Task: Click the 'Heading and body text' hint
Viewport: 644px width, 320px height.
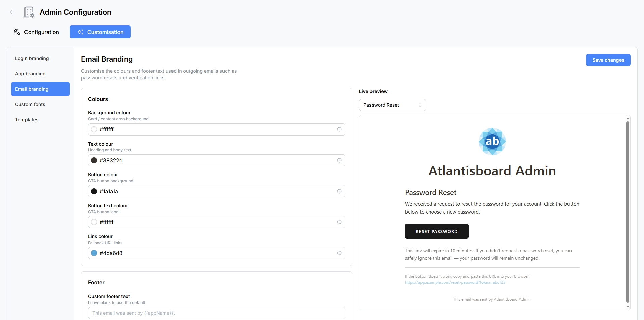Action: (109, 150)
